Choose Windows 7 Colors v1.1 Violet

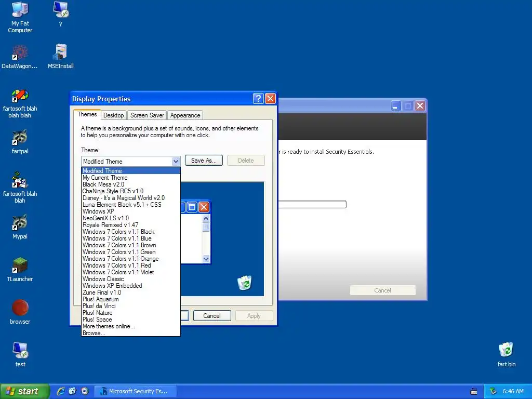click(x=131, y=272)
